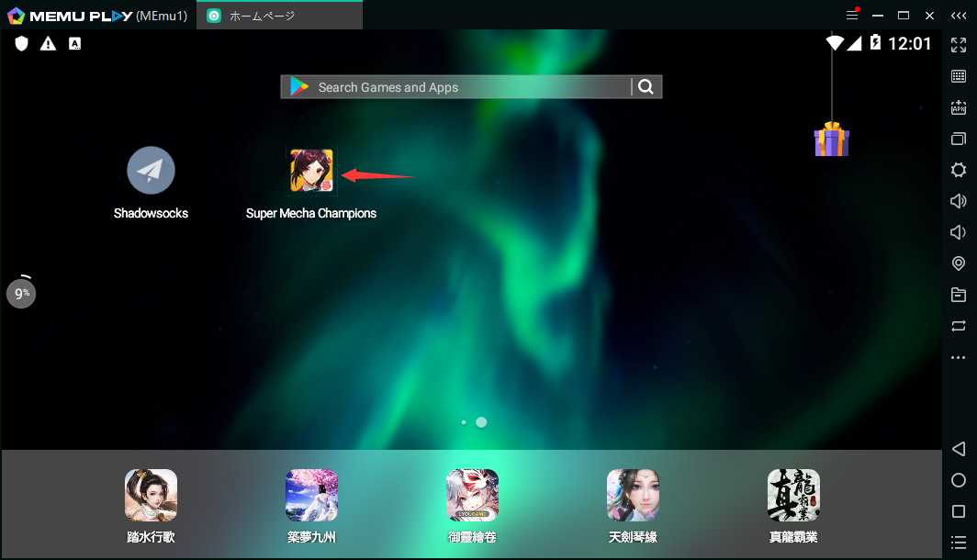The image size is (977, 560).
Task: Switch to the ホームページ tab
Action: pyautogui.click(x=275, y=15)
